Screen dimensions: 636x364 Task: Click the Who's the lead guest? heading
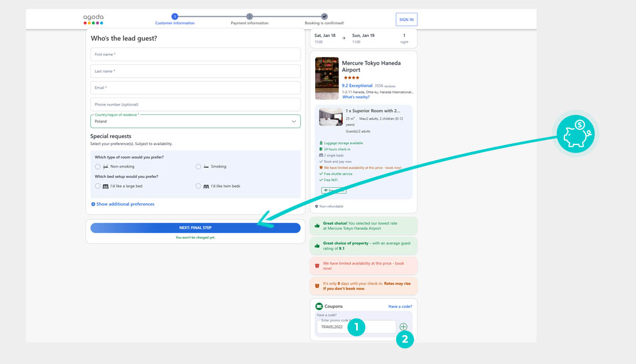coord(124,39)
